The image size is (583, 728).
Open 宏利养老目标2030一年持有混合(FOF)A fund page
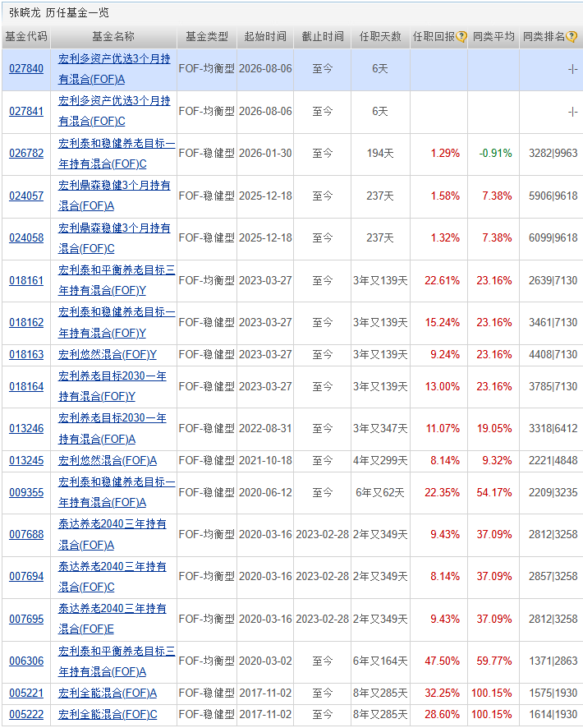coord(112,428)
